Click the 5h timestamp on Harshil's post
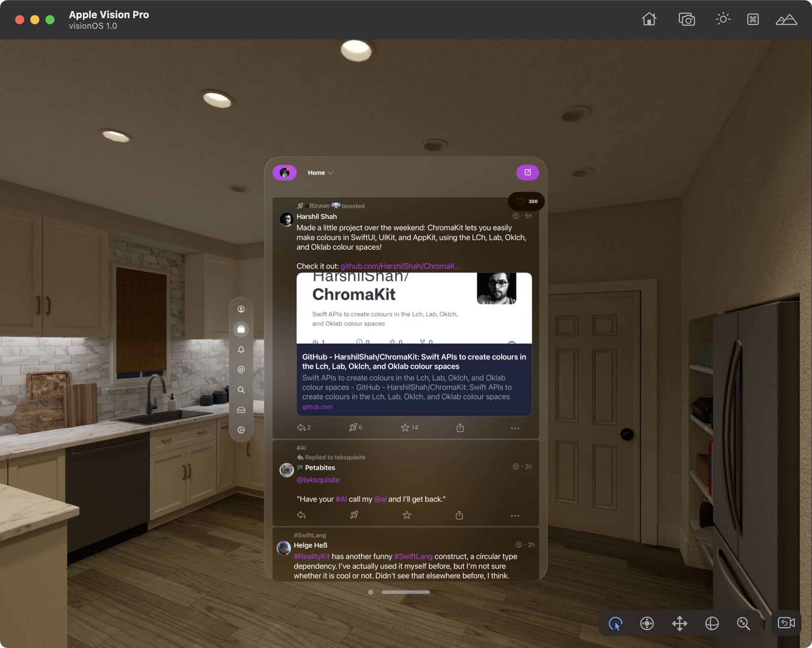Image resolution: width=812 pixels, height=648 pixels. [x=528, y=216]
